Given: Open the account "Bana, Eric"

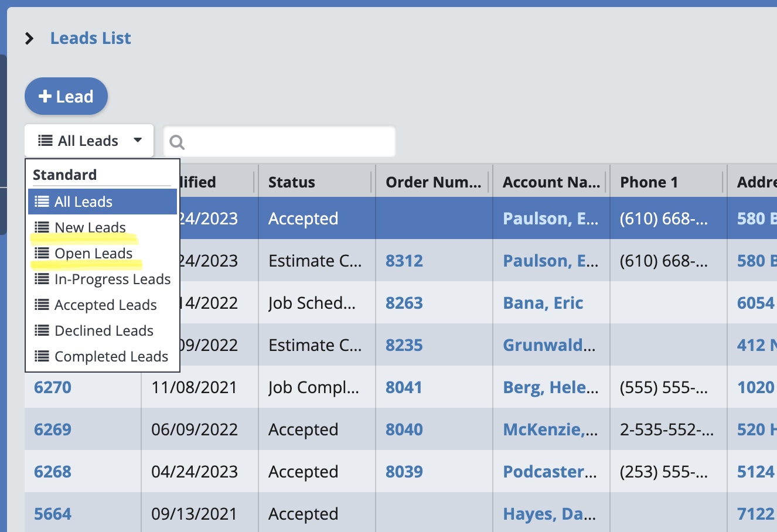Looking at the screenshot, I should pyautogui.click(x=543, y=302).
